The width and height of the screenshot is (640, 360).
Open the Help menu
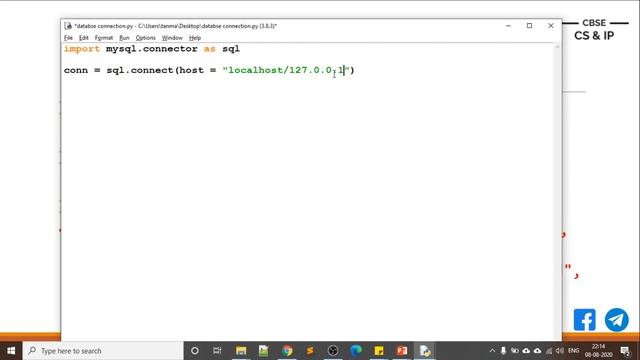click(x=195, y=38)
